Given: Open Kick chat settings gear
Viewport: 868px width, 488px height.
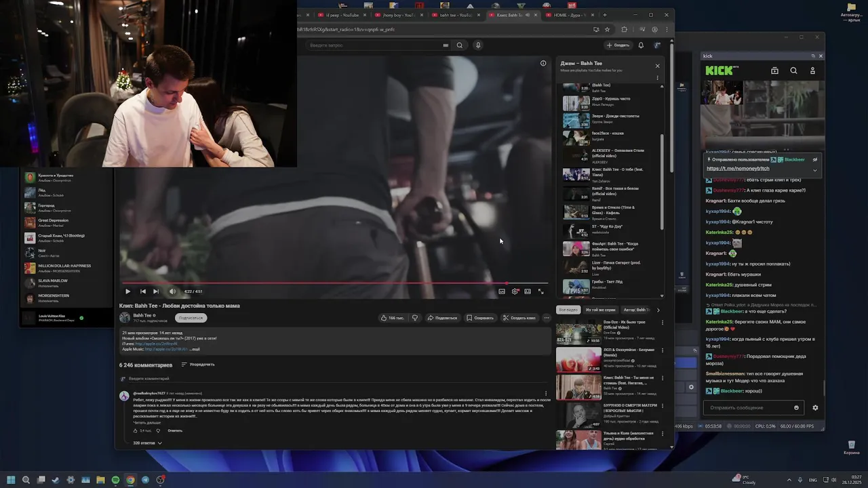Looking at the screenshot, I should 815,407.
